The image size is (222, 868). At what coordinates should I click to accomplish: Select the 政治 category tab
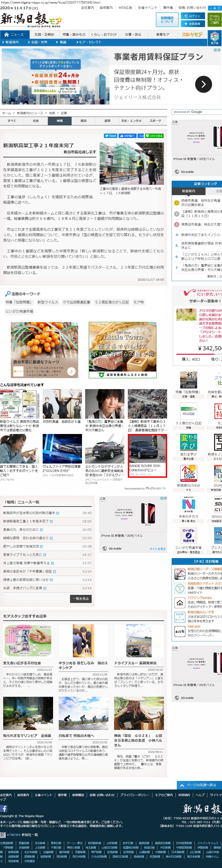coord(83,121)
